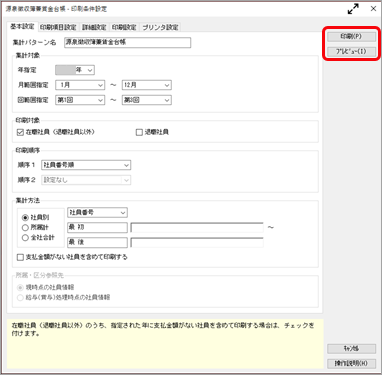Enable the 退職社員 checkbox
This screenshot has height=375, width=382.
(x=139, y=132)
